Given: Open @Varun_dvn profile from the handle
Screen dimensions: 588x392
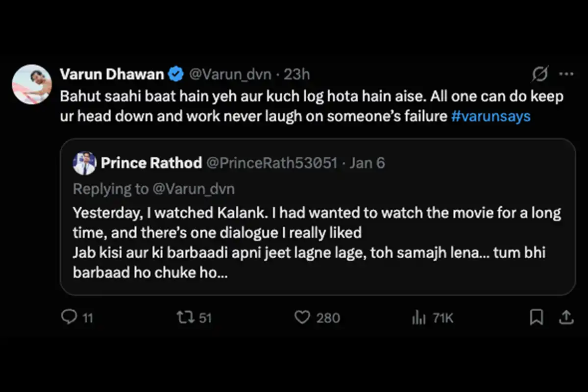Looking at the screenshot, I should pos(229,74).
